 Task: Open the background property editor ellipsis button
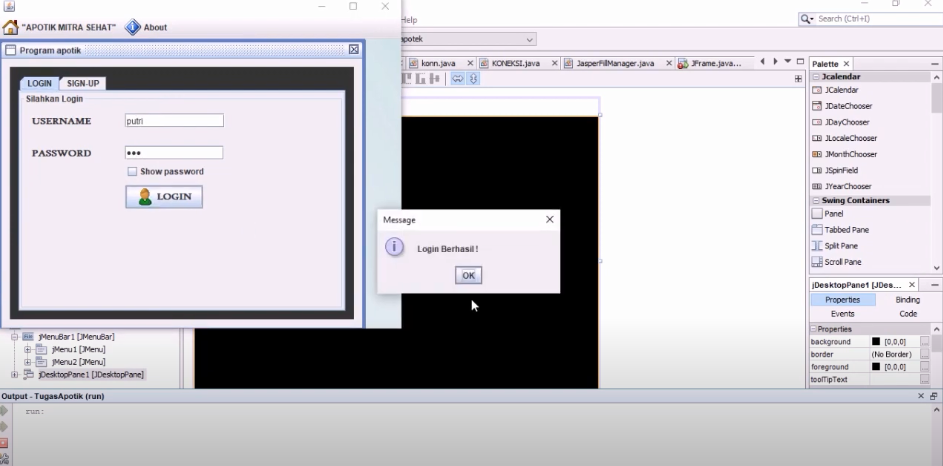tap(924, 342)
